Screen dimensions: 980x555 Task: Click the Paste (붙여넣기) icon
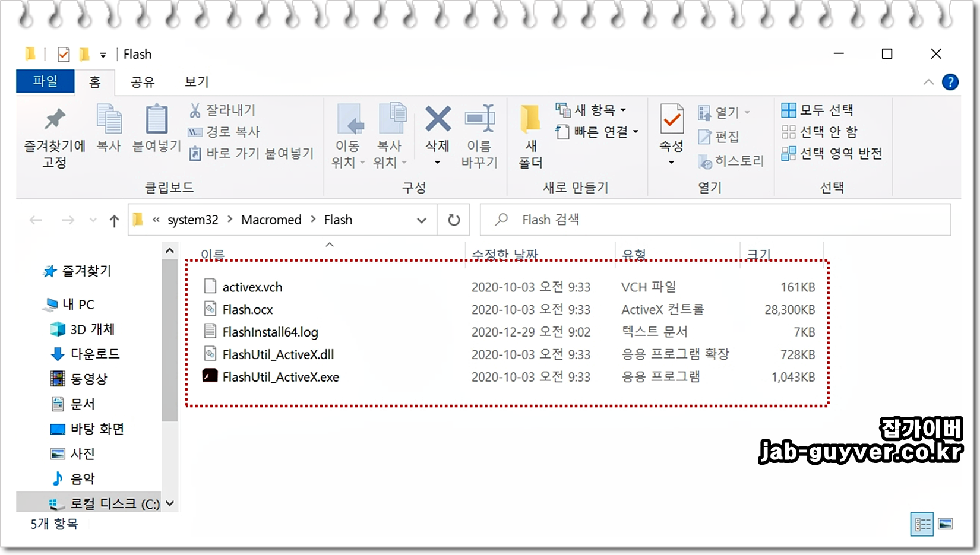click(156, 128)
